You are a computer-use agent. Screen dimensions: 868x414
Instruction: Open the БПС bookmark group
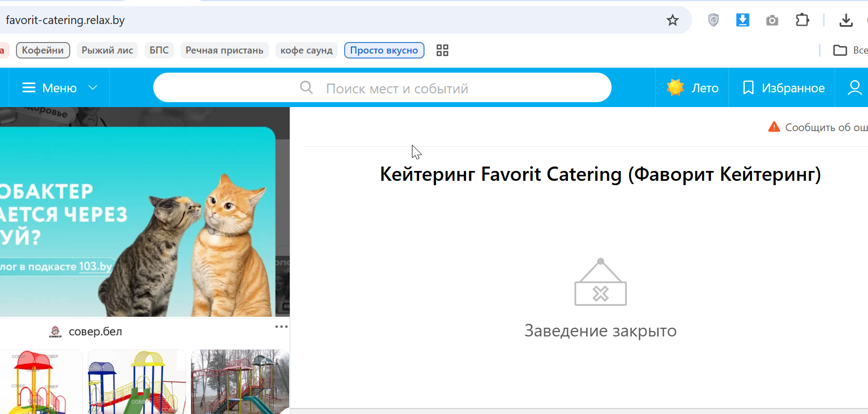[x=159, y=50]
